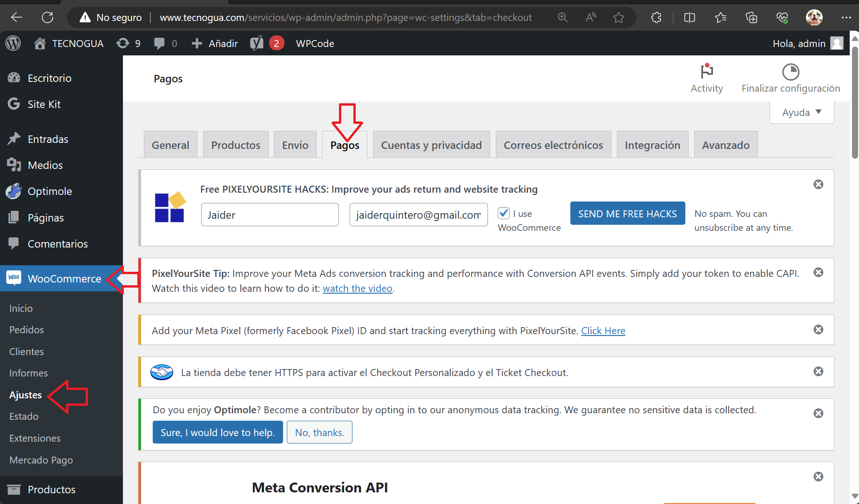
Task: Open the Cuentas y privacidad tab
Action: (x=431, y=145)
